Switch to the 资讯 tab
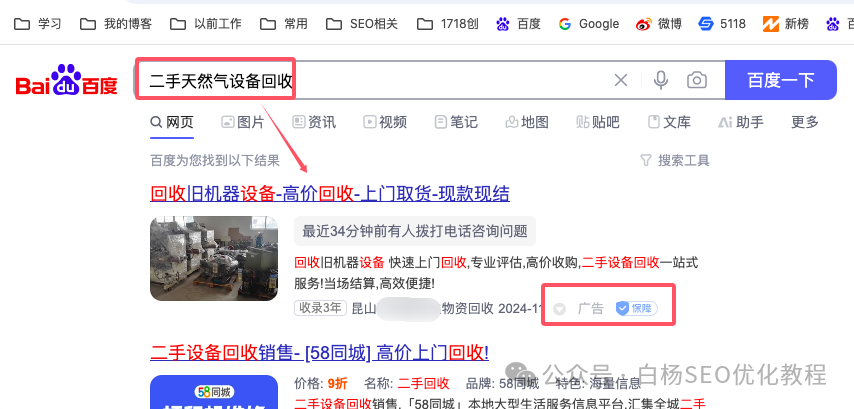 (314, 122)
